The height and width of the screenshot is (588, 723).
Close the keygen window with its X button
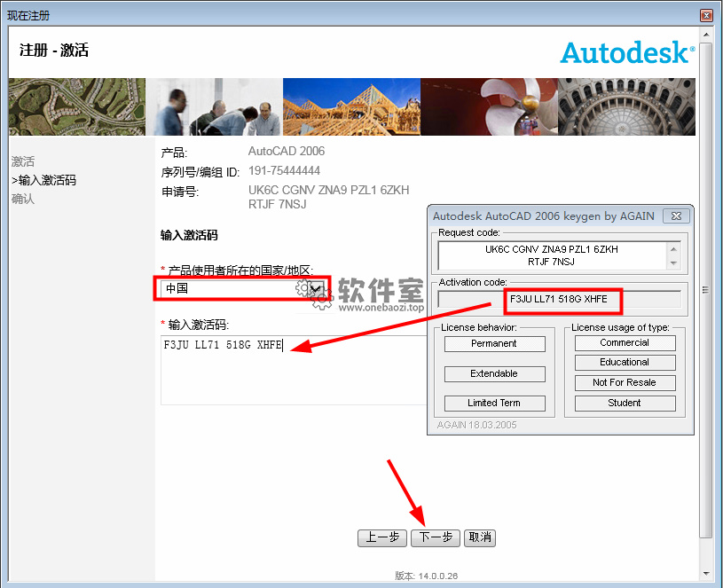point(676,216)
